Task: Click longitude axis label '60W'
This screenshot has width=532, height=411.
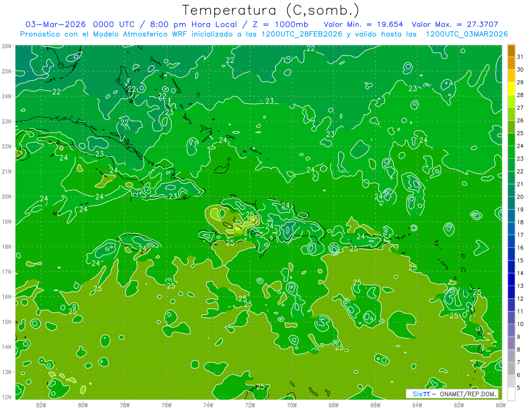Action: (501, 405)
